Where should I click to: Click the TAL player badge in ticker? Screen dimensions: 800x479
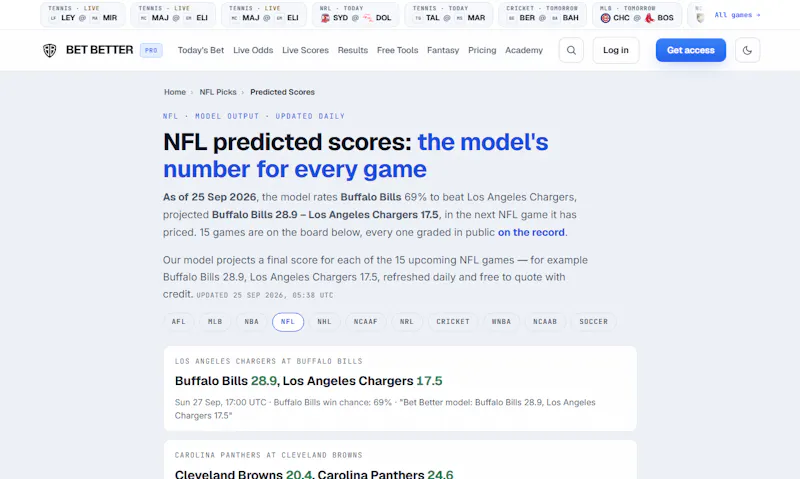[418, 18]
